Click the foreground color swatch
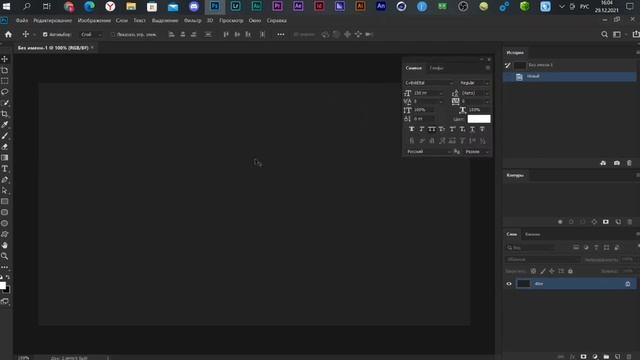640x360 pixels. coord(2,285)
